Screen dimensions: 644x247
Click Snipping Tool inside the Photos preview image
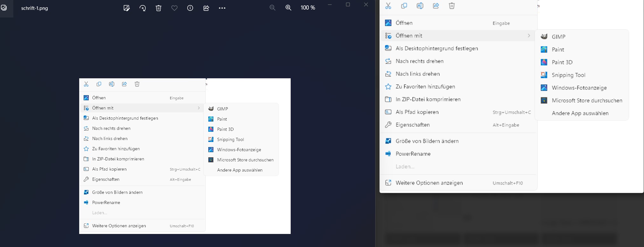(241, 139)
